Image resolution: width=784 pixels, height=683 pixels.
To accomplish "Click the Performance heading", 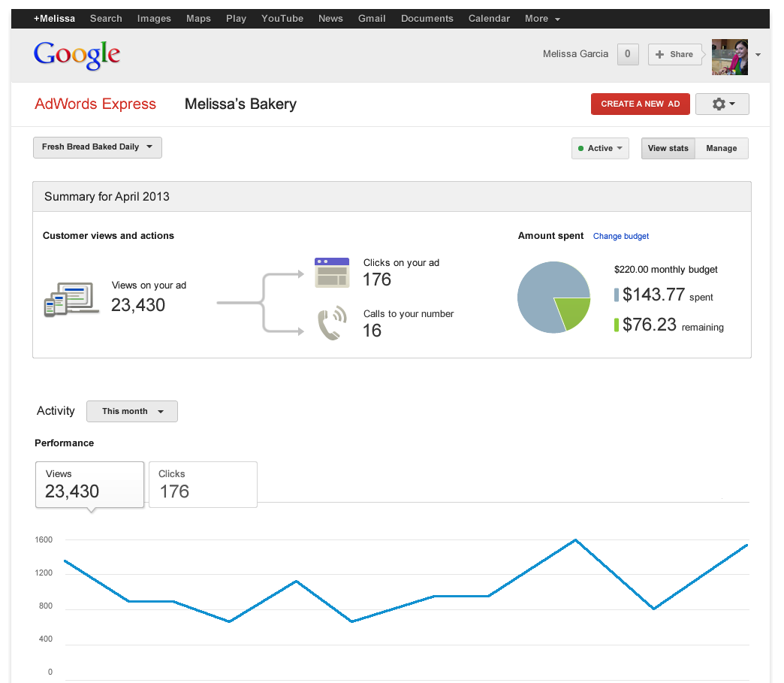I will pos(64,443).
